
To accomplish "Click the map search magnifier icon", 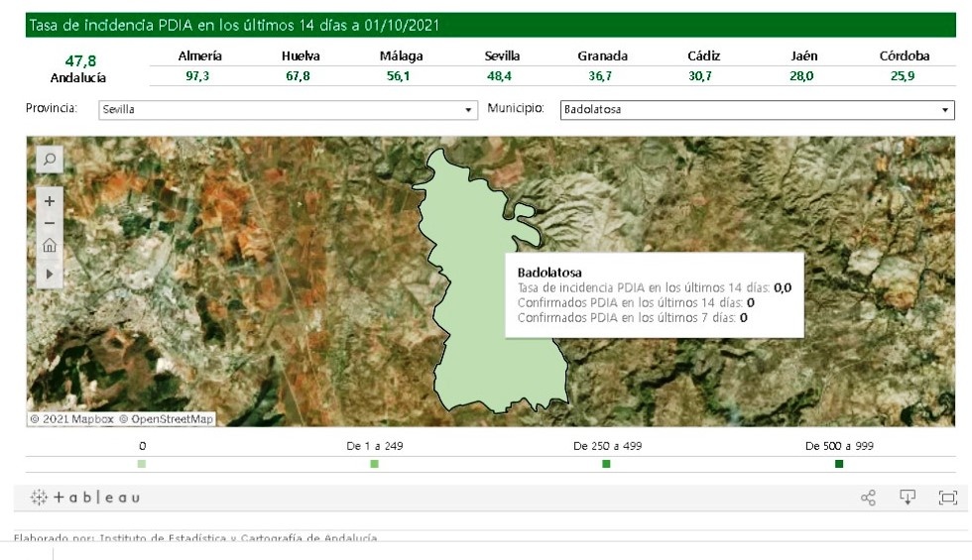I will click(50, 159).
